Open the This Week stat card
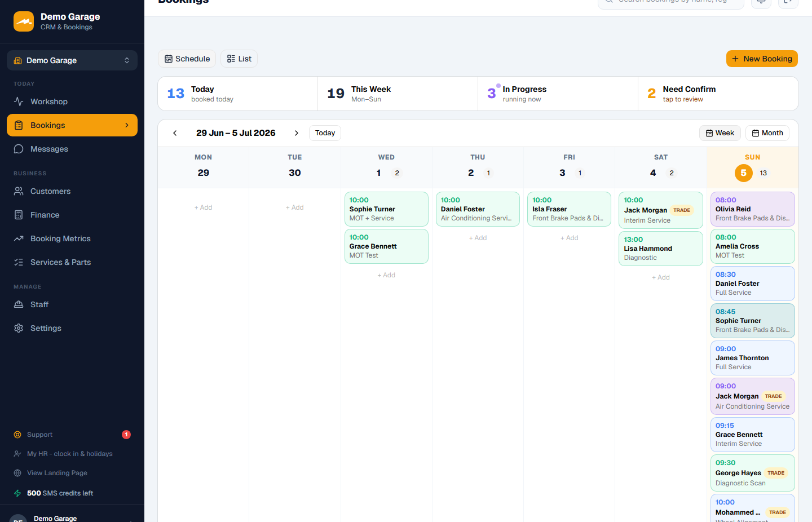The height and width of the screenshot is (522, 812). click(x=398, y=94)
